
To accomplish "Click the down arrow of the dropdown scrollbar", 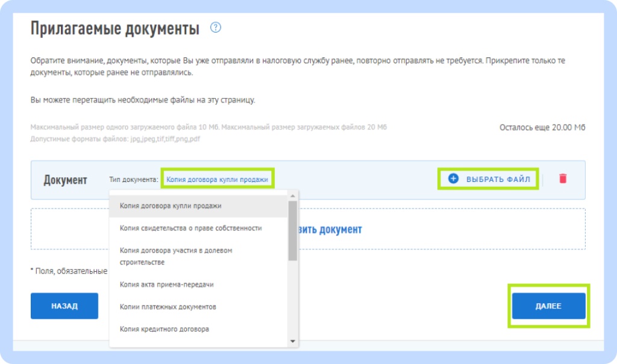I will click(x=293, y=341).
